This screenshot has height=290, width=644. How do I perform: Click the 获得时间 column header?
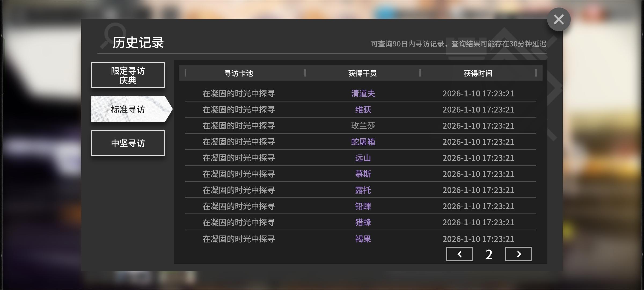click(x=478, y=73)
